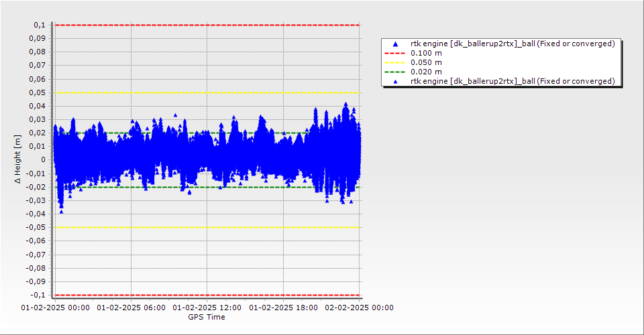Click the '-0,03' y-axis tick label
Image resolution: width=644 pixels, height=335 pixels.
pyautogui.click(x=36, y=200)
